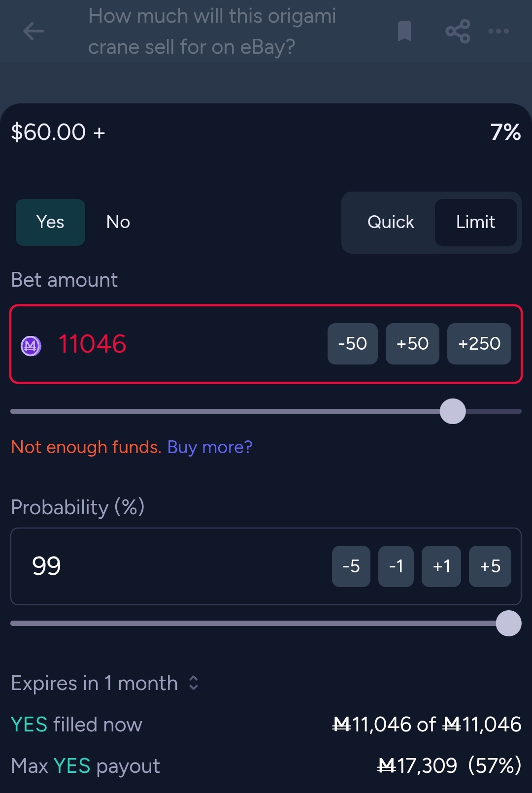Image resolution: width=532 pixels, height=793 pixels.
Task: Select the Yes outcome
Action: 50,222
